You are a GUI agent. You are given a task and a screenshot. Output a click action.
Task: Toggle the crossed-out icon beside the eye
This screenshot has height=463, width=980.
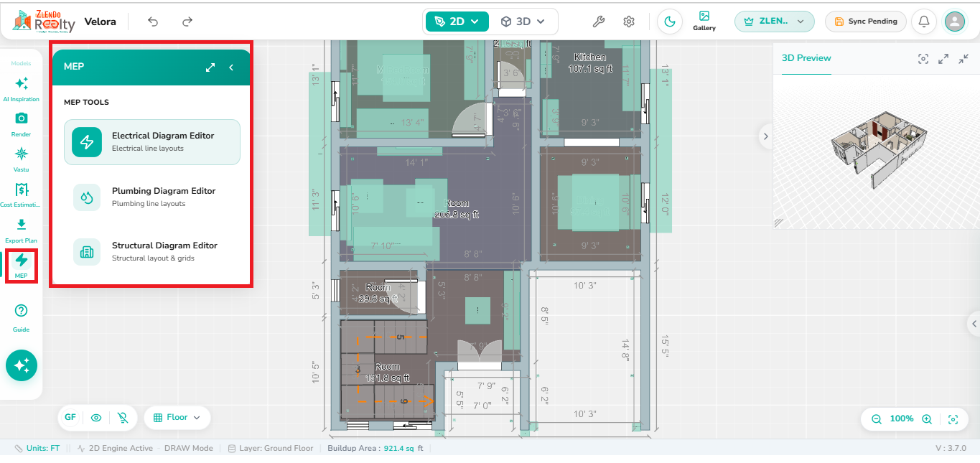pyautogui.click(x=123, y=417)
